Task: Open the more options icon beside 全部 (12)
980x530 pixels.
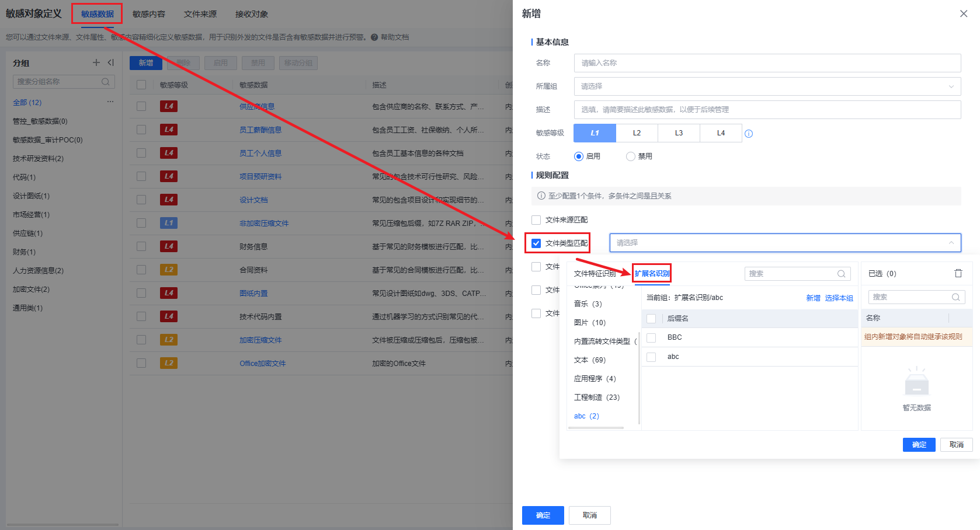Action: 110,102
